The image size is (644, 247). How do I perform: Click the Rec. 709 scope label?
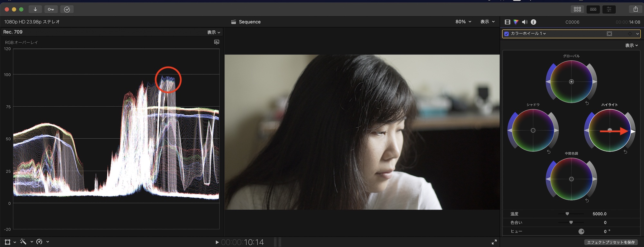click(13, 32)
